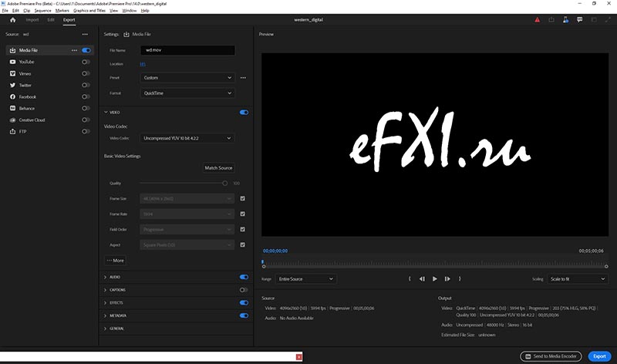
Task: Click the timeline end point handle
Action: pyautogui.click(x=606, y=266)
